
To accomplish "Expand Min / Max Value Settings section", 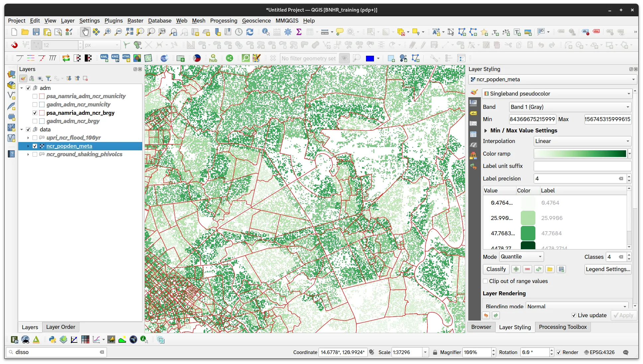I will 486,130.
